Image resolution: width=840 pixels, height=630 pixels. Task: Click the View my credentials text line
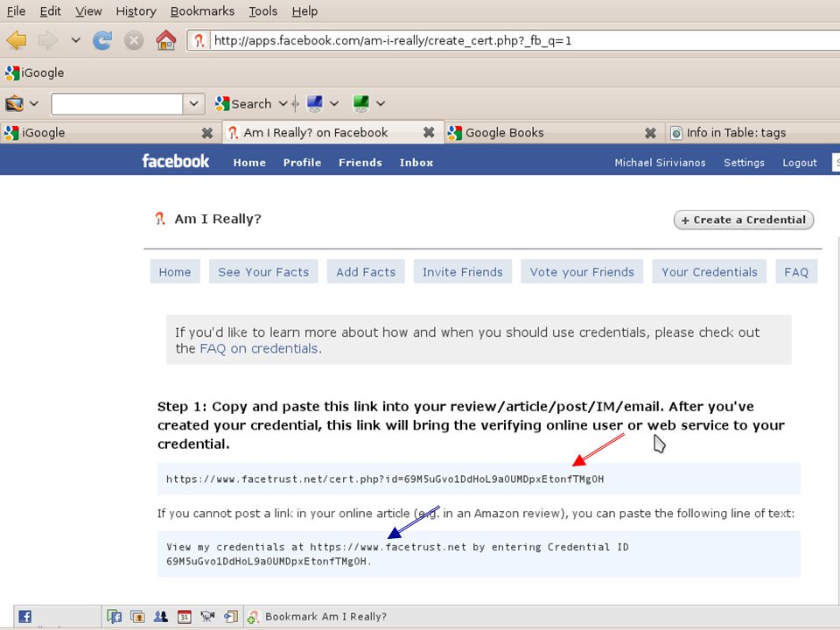coord(397,554)
